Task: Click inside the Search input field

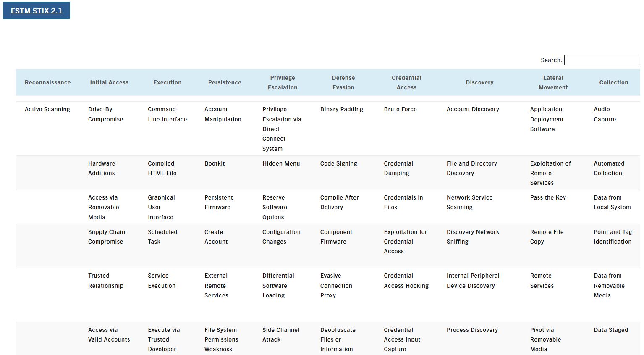Action: click(601, 60)
